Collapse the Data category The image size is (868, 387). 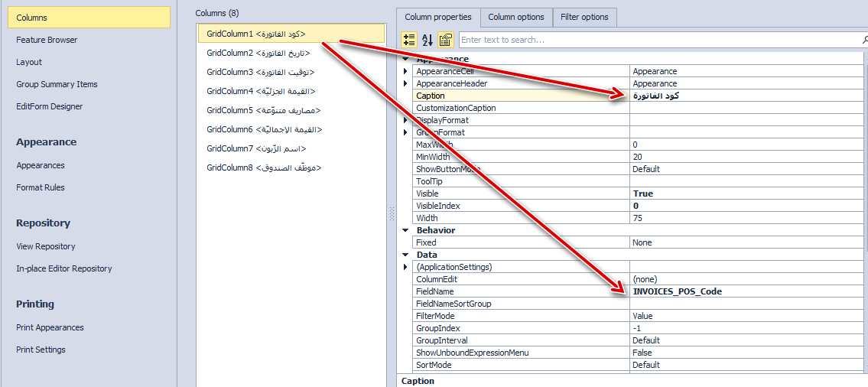tap(405, 255)
